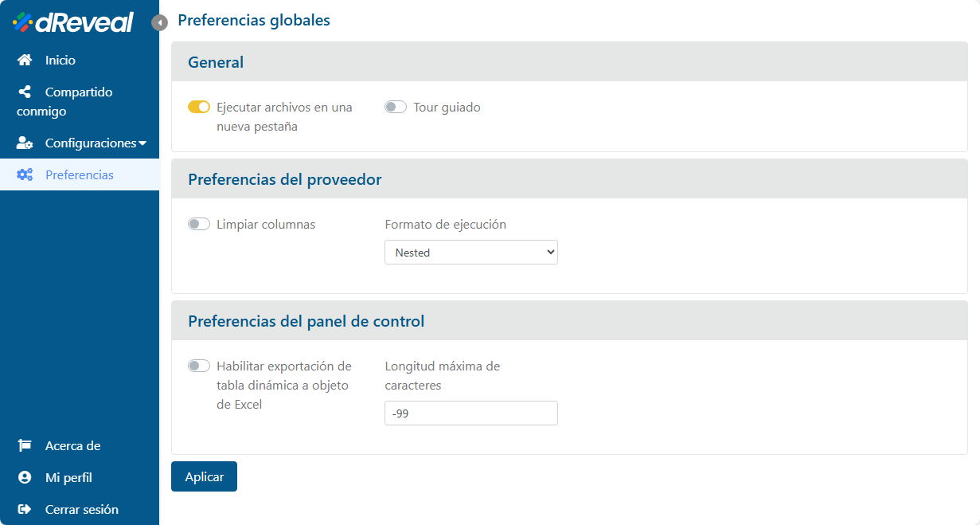Click the Compartido conmigo share icon
Viewport: 980px width, 525px height.
pyautogui.click(x=25, y=92)
